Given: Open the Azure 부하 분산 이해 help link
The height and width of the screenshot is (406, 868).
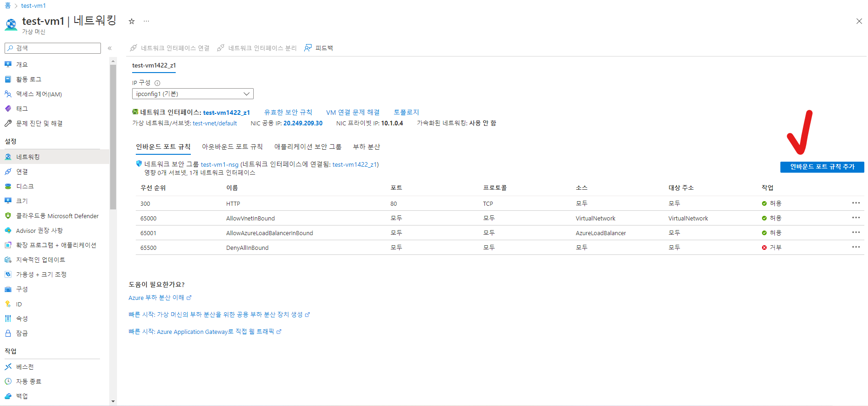Looking at the screenshot, I should (x=160, y=298).
